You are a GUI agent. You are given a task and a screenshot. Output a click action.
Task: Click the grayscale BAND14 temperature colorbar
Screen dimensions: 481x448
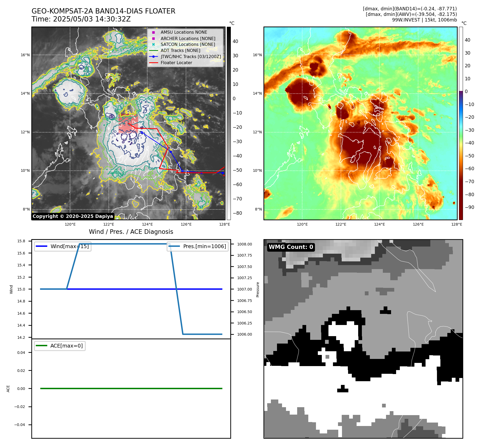pyautogui.click(x=229, y=123)
